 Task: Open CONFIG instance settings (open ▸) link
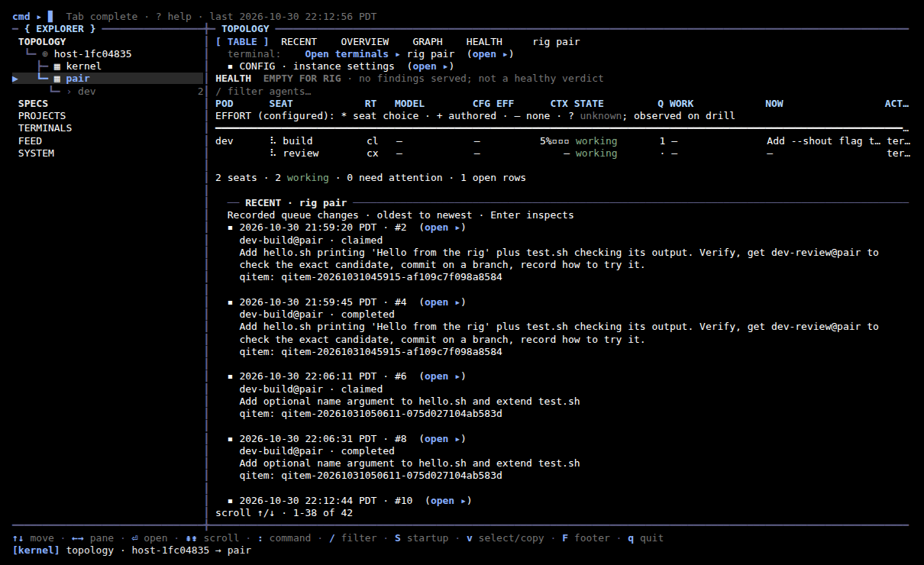pos(431,66)
